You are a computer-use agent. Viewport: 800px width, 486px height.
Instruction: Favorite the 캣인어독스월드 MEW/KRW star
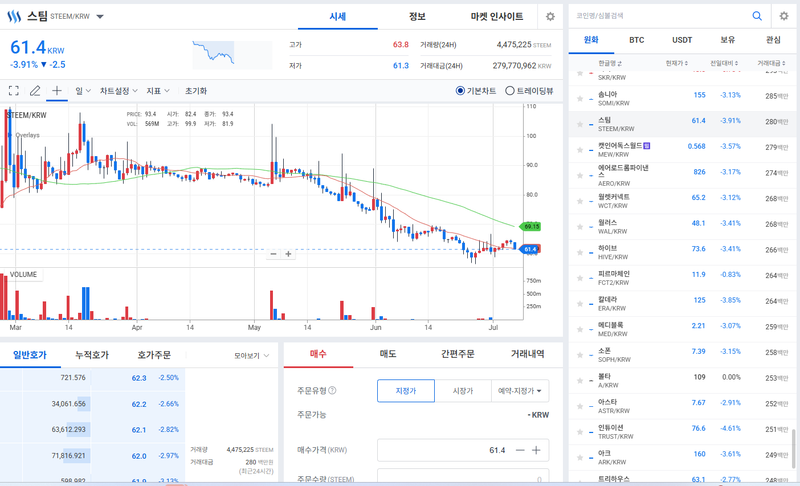click(580, 150)
